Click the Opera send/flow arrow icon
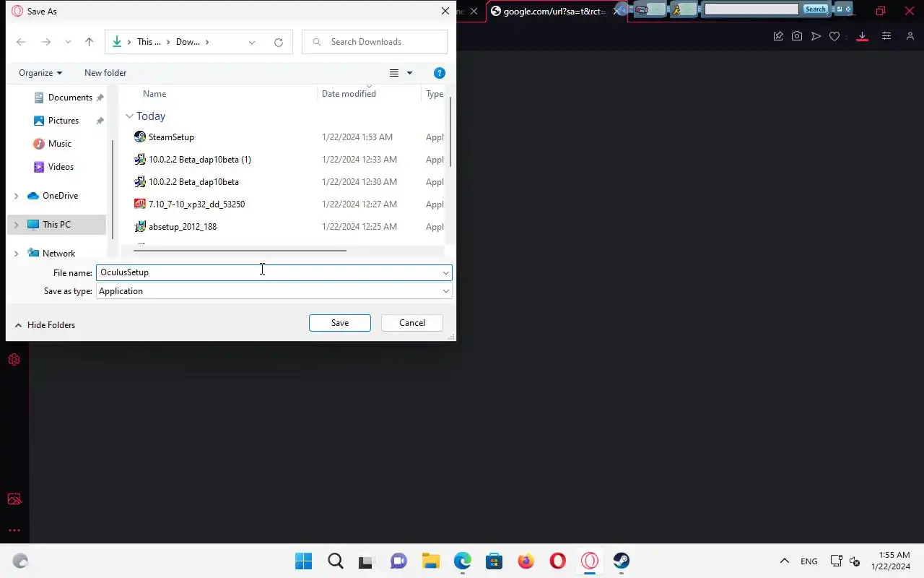 (816, 36)
